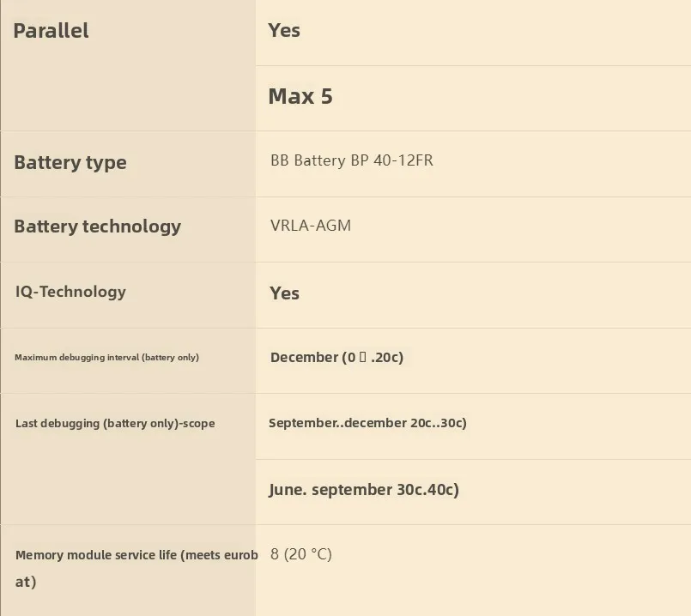Image resolution: width=691 pixels, height=616 pixels.
Task: Click the Battery type label
Action: click(70, 163)
